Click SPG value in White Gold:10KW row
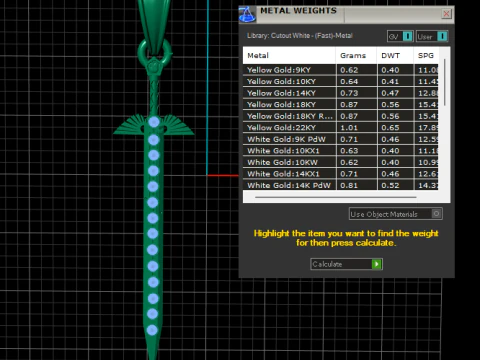 tap(428, 162)
